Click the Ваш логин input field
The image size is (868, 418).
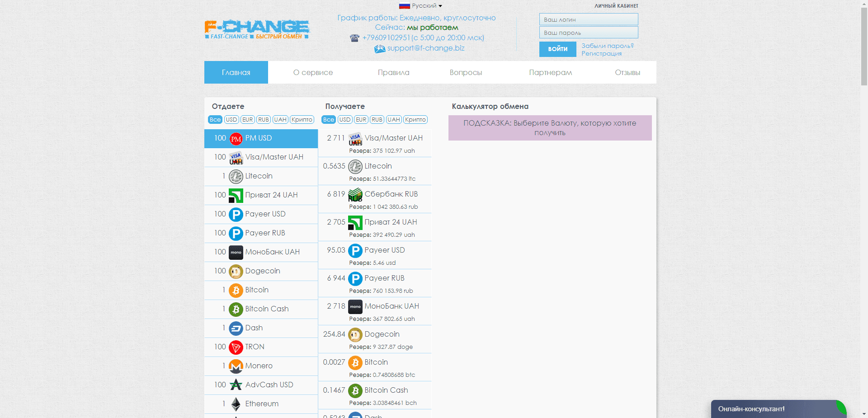click(588, 19)
